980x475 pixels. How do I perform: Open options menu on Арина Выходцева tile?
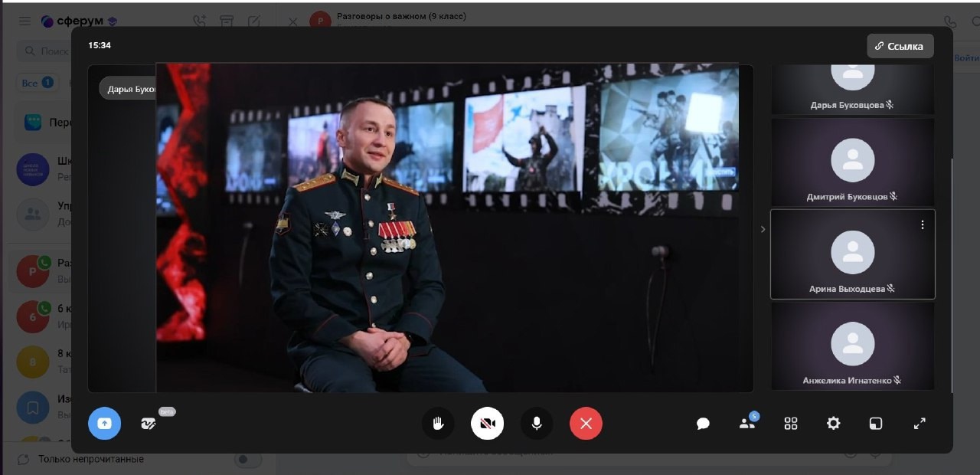[923, 224]
